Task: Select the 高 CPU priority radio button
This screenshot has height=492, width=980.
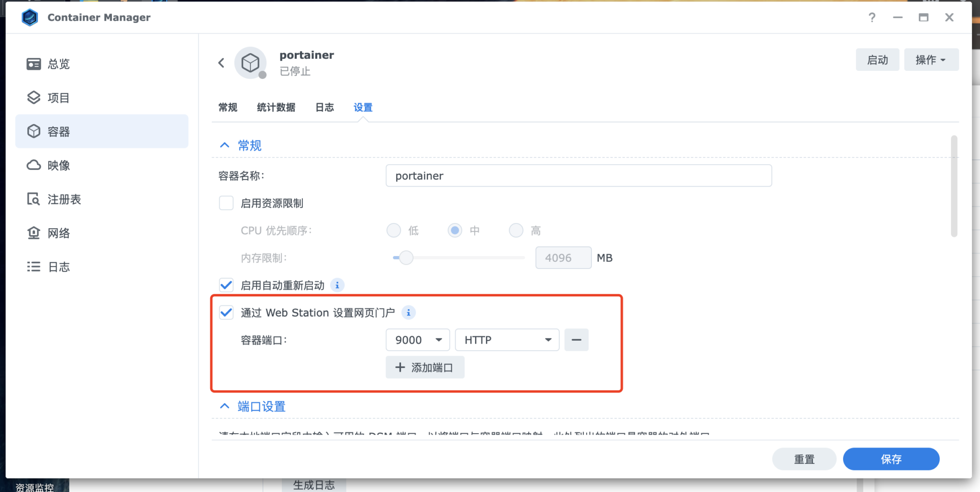Action: point(516,230)
